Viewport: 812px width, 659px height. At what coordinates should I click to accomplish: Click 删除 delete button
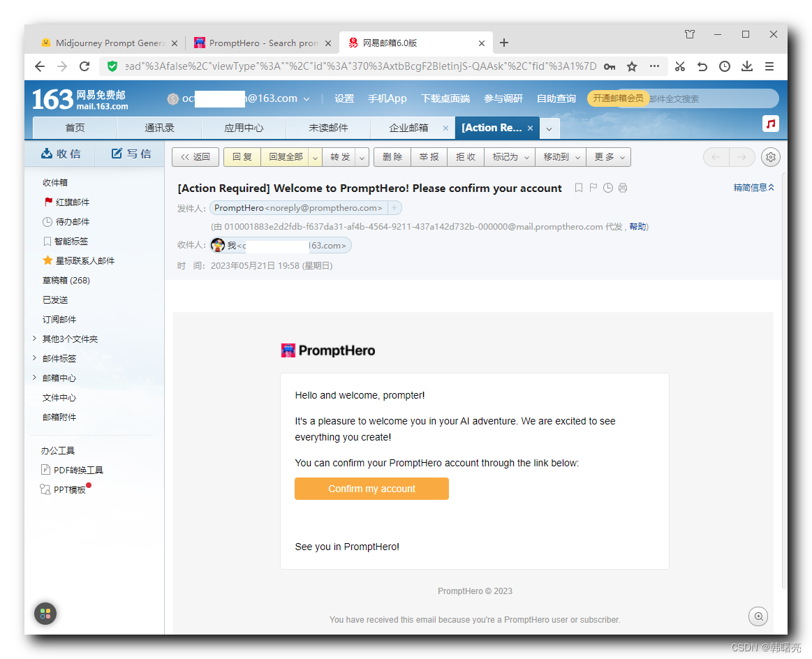[x=392, y=157]
